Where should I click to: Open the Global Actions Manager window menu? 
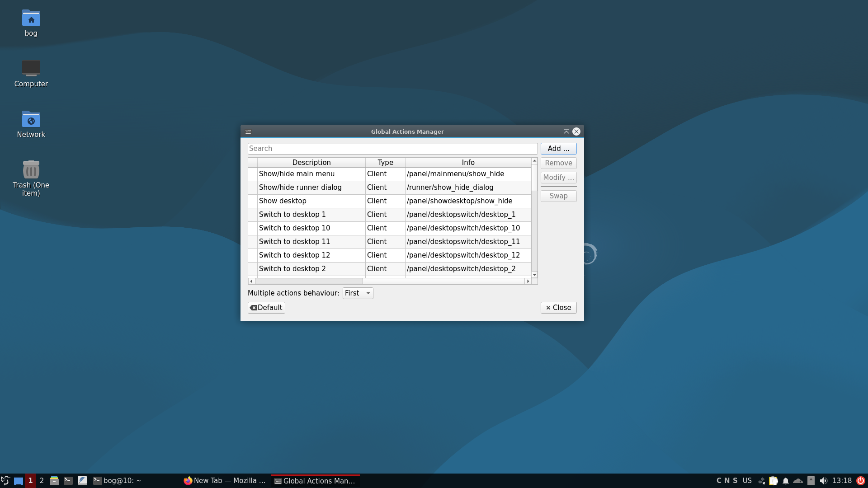click(248, 131)
